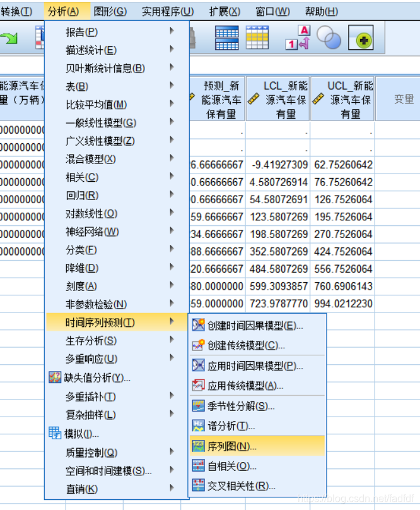
Task: Expand the 报告(P) submenu arrow
Action: [x=172, y=31]
